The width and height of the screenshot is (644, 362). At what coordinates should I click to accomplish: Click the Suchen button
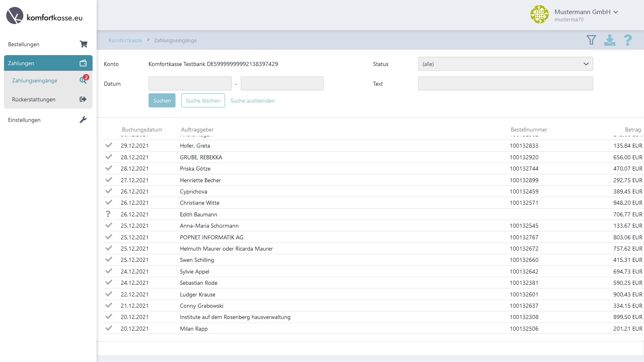(x=162, y=101)
